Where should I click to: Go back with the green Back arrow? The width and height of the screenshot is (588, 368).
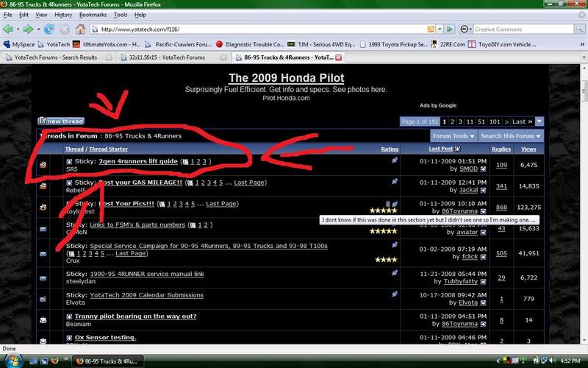coord(7,29)
